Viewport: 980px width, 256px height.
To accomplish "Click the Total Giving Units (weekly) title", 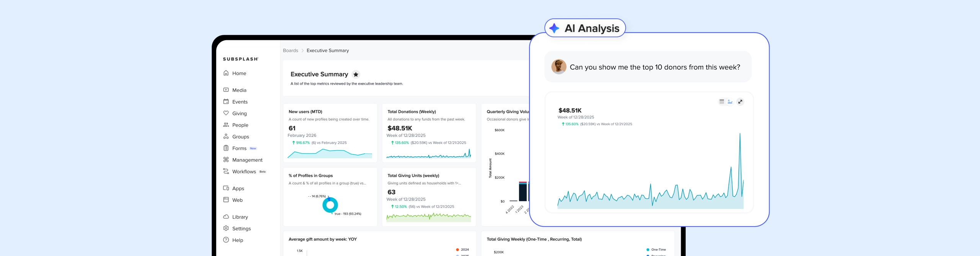I will [413, 176].
